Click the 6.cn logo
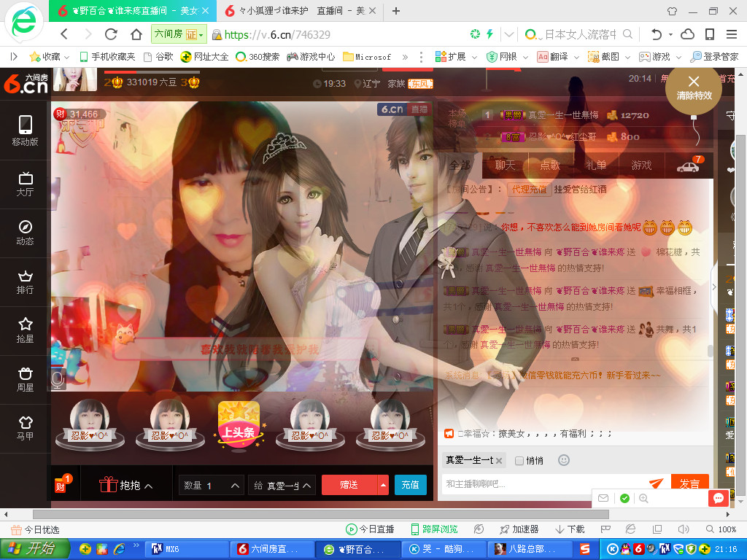Screen dimensions: 747x560 coord(26,84)
